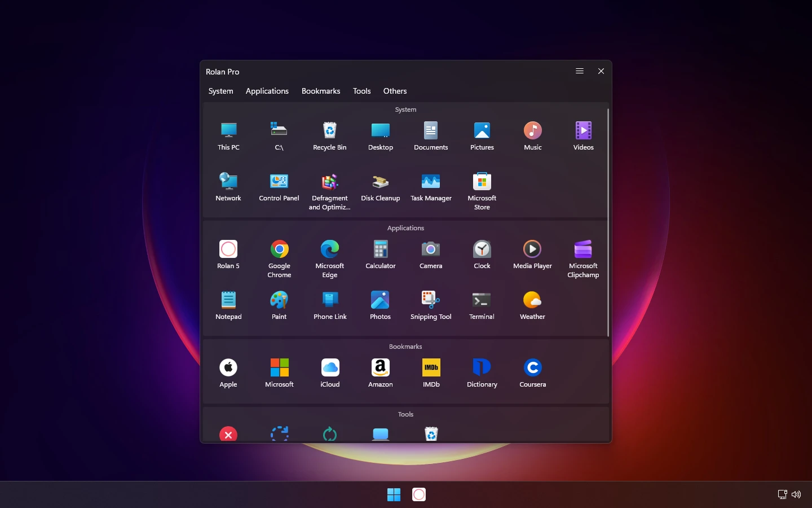Click the volume icon in system tray
Image resolution: width=812 pixels, height=508 pixels.
click(796, 494)
